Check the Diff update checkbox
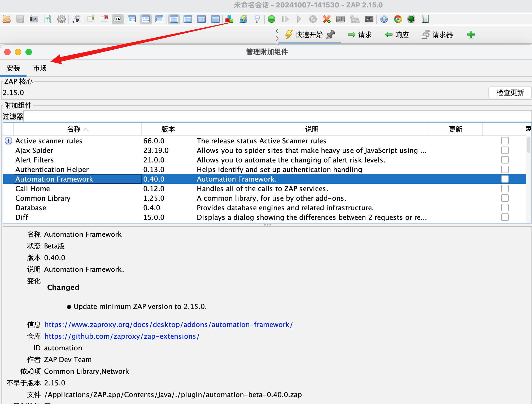The height and width of the screenshot is (404, 532). (505, 217)
